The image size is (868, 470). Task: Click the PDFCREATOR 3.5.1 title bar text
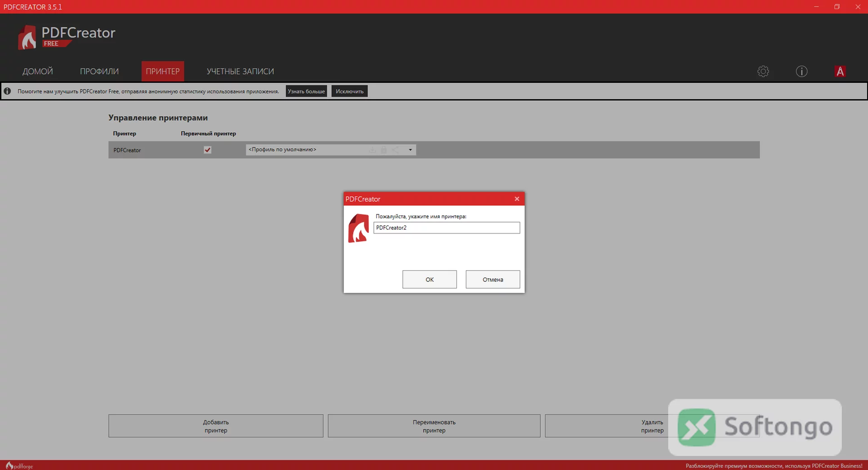tap(33, 7)
